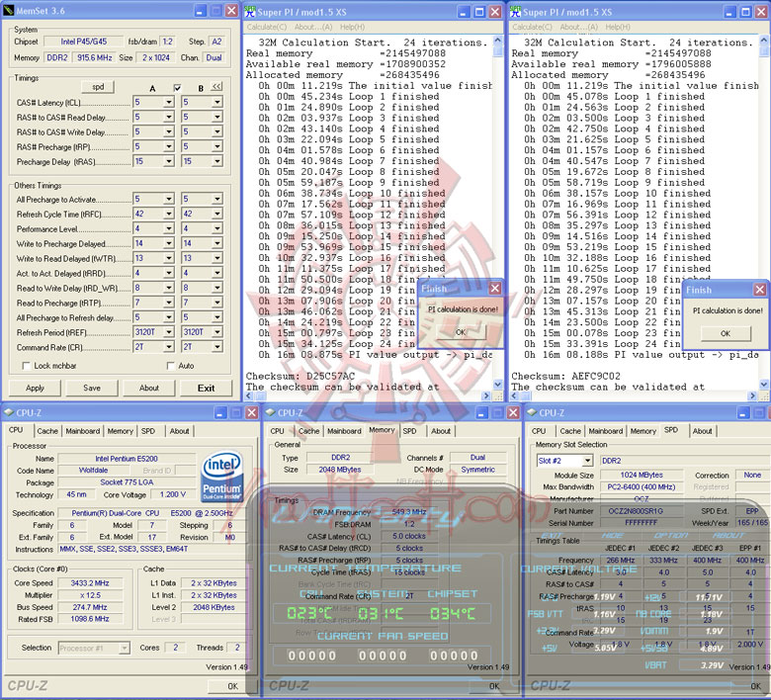Select Memory tab in CPU-Z SPD window

click(643, 431)
